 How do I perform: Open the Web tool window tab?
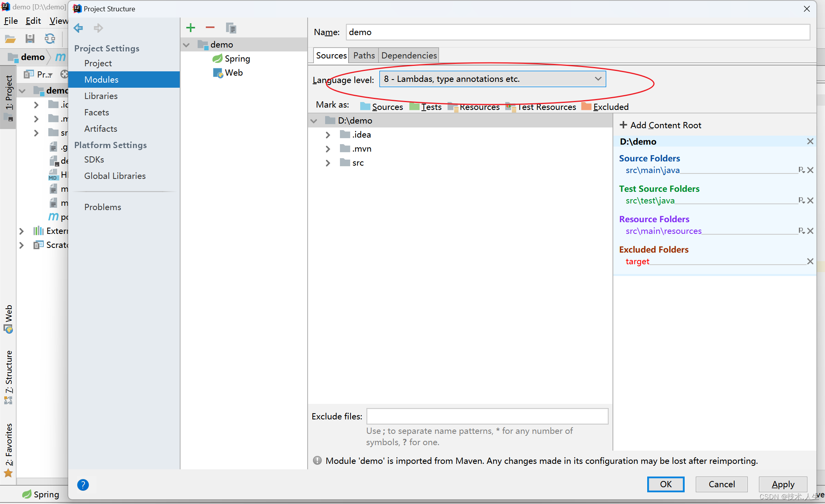(8, 319)
